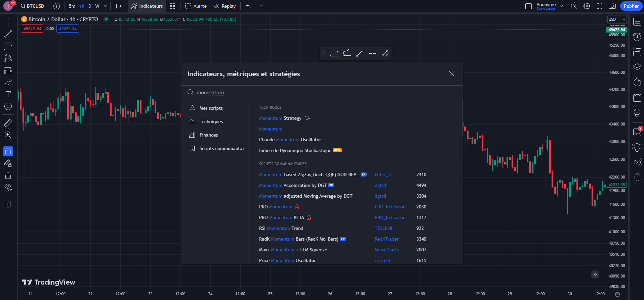Open quick search icon in top bar
Image resolution: width=644 pixels, height=300 pixels.
coord(574,6)
